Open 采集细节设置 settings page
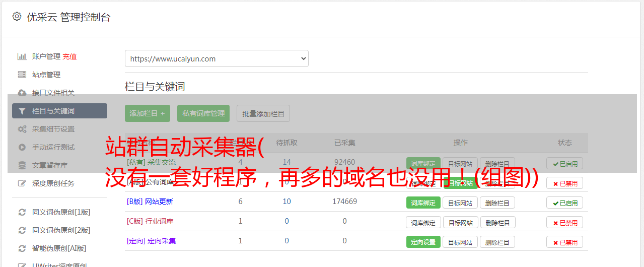 (x=53, y=129)
